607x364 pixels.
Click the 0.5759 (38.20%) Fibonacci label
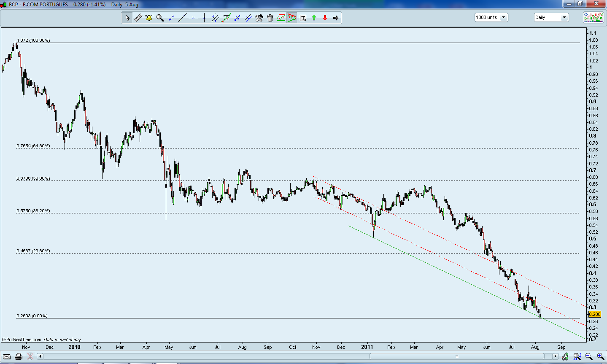point(33,211)
